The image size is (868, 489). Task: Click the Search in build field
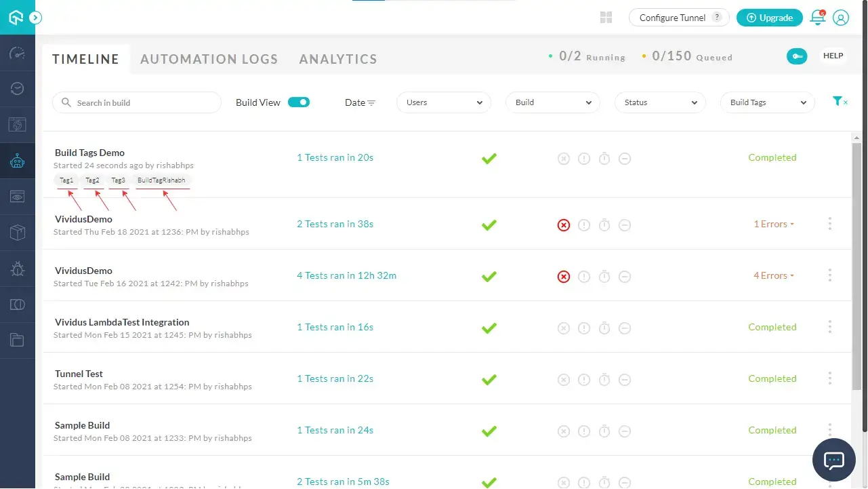(x=137, y=102)
